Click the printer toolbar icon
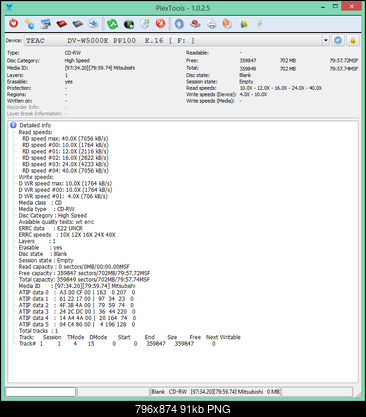366x417 pixels. tap(94, 24)
